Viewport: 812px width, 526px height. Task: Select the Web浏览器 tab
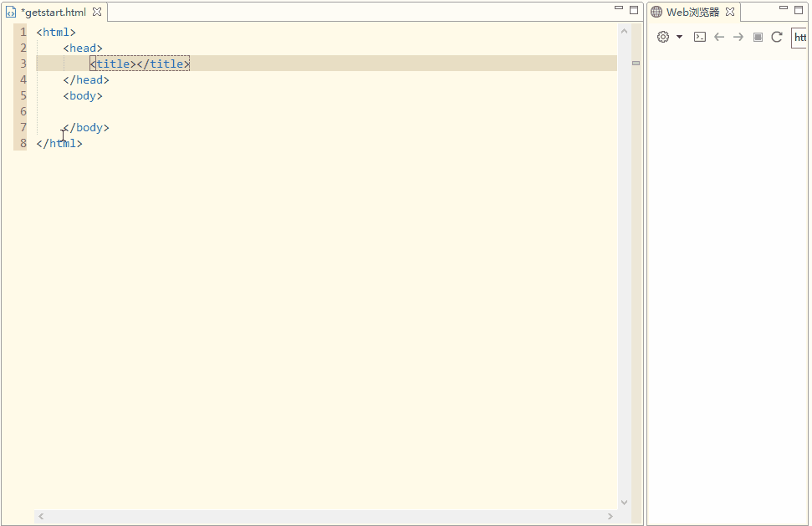click(x=692, y=12)
